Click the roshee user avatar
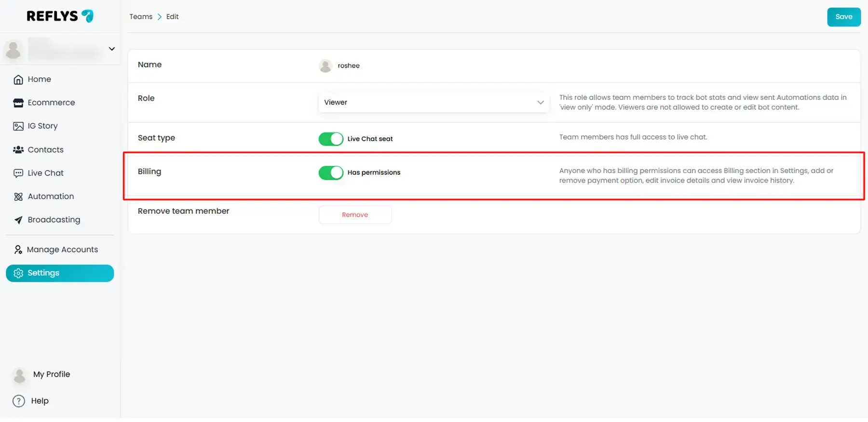Viewport: 868px width, 422px height. [325, 66]
